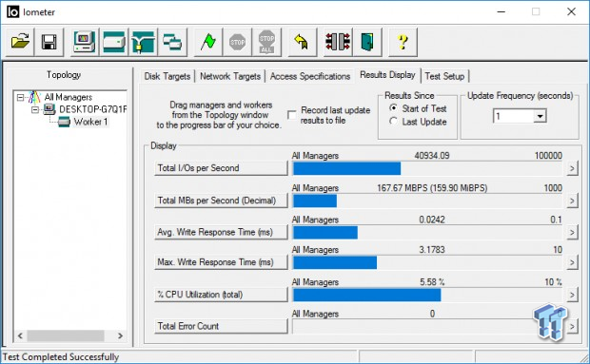Click Test Completed Successfully status text
Viewport: 590px width, 364px height.
61,356
